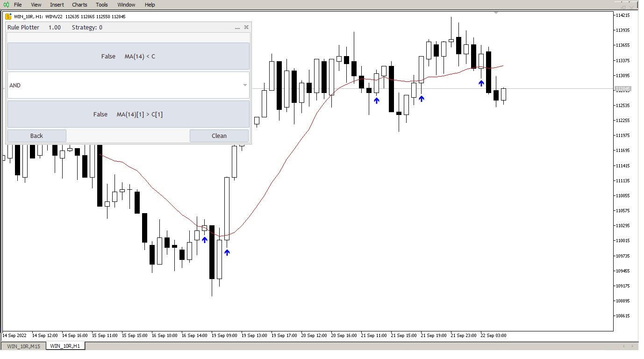Click the rightmost blue arrow signal near 22 Sep

[x=481, y=83]
